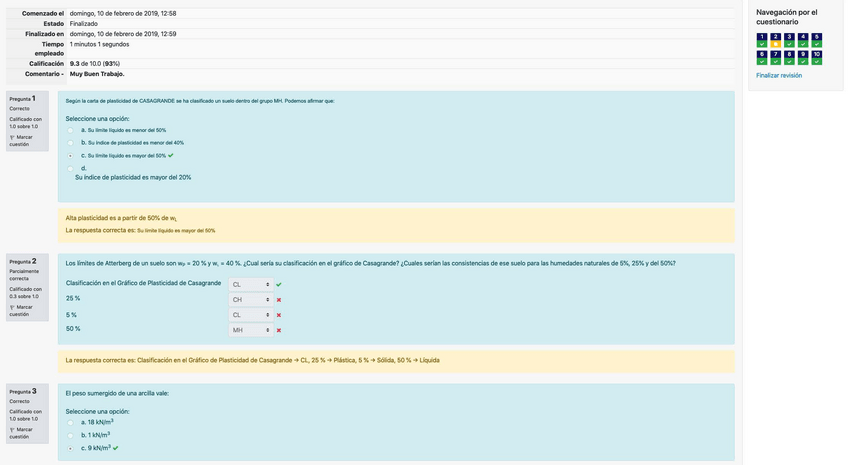
Task: Select question 10 in navigation panel
Action: pos(817,58)
